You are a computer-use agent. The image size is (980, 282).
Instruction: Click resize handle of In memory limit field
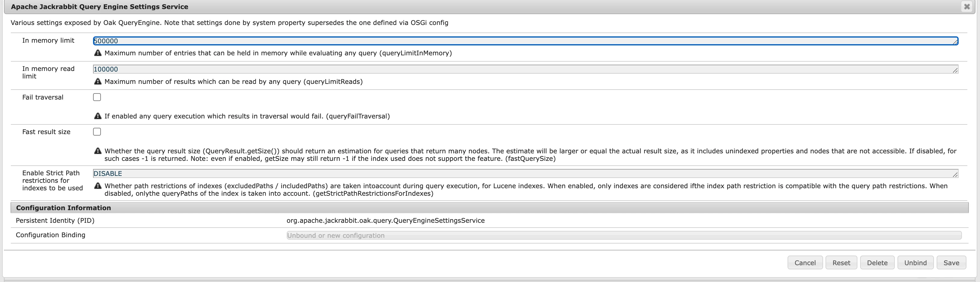(955, 42)
